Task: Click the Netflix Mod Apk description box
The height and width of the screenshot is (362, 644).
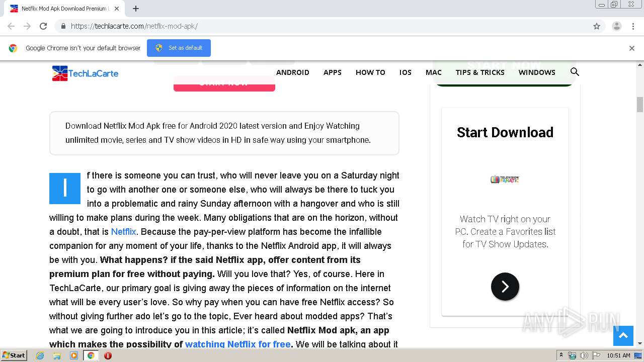Action: click(x=224, y=133)
